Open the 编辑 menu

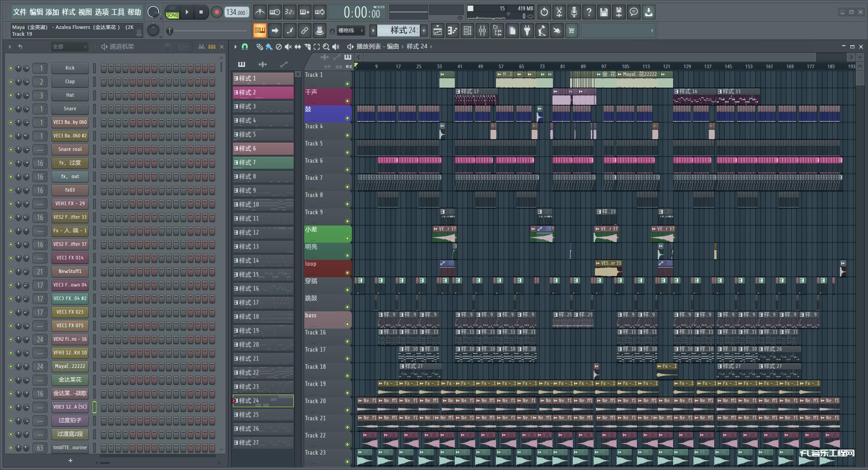(36, 12)
